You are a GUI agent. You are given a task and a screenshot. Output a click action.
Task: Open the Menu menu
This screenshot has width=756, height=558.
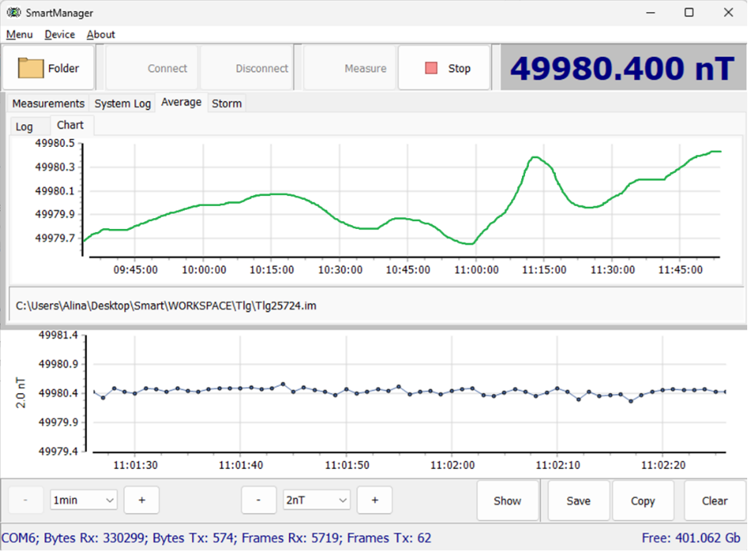(19, 35)
